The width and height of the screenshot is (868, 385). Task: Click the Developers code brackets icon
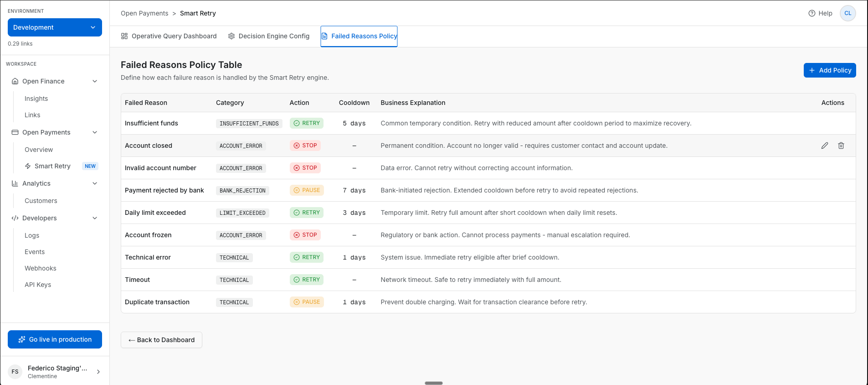[15, 218]
